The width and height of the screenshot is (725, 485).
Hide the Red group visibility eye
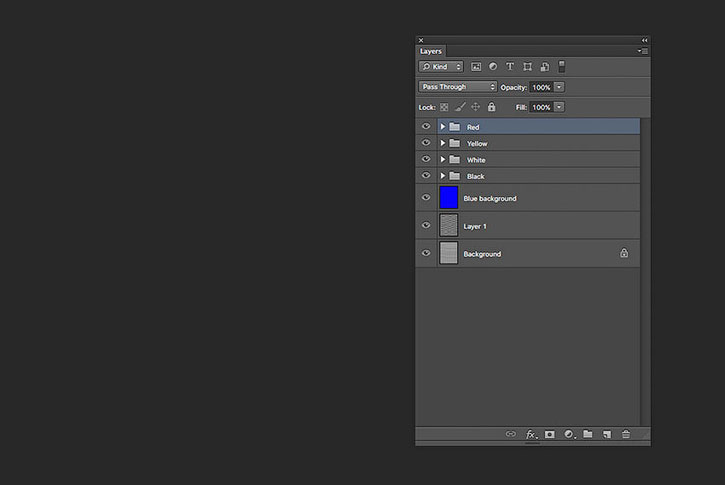click(426, 126)
